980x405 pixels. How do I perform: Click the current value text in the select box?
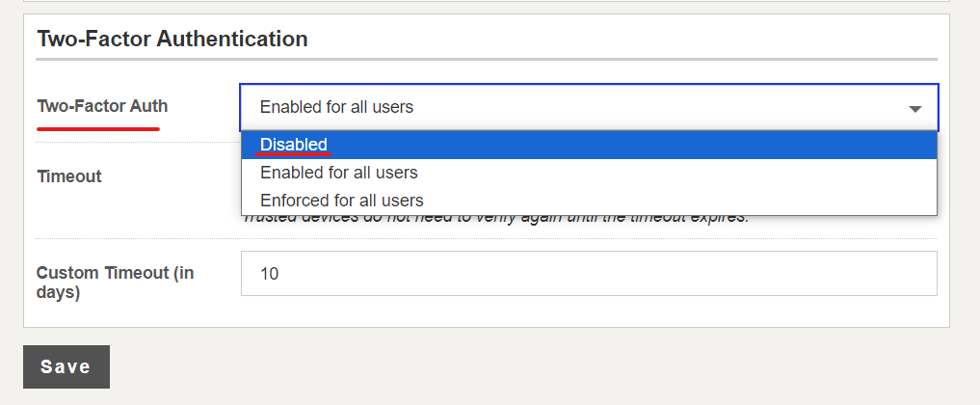337,107
